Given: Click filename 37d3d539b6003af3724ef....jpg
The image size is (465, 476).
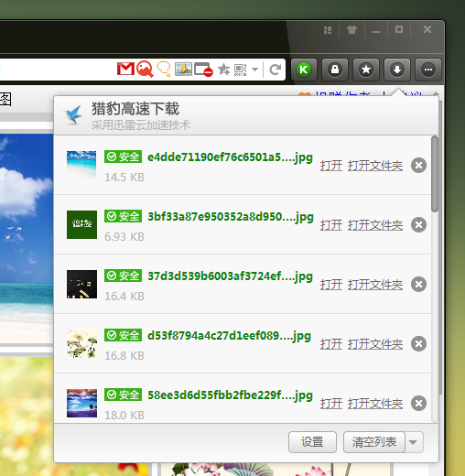Looking at the screenshot, I should tap(230, 276).
